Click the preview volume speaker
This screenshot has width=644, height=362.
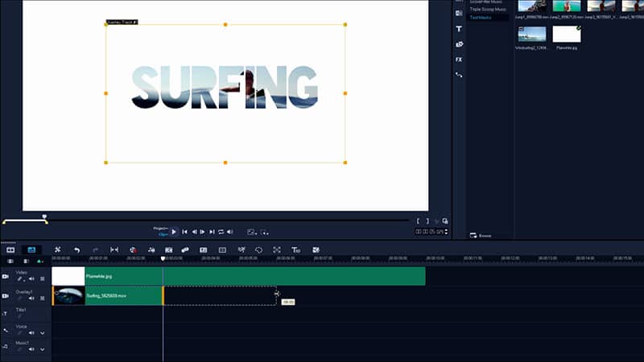(x=230, y=232)
